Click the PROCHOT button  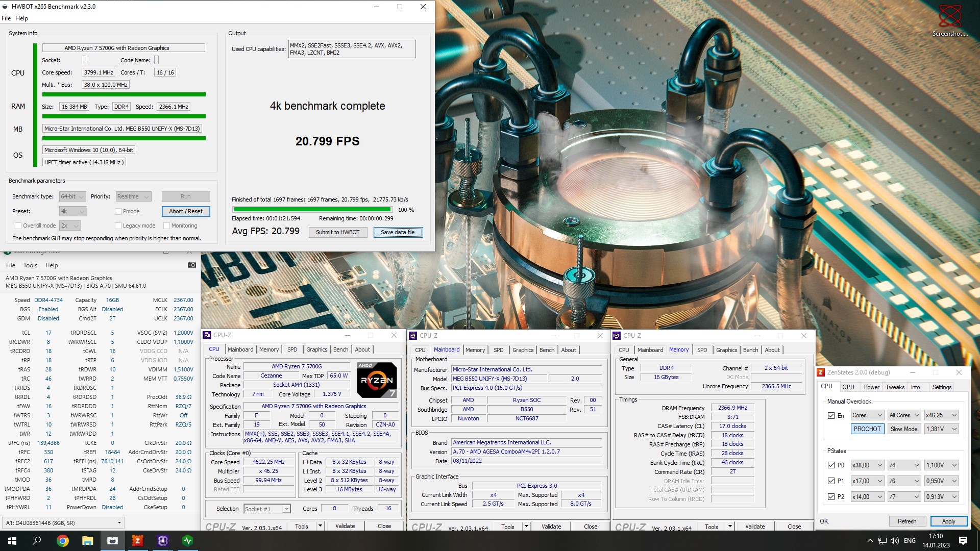point(867,429)
